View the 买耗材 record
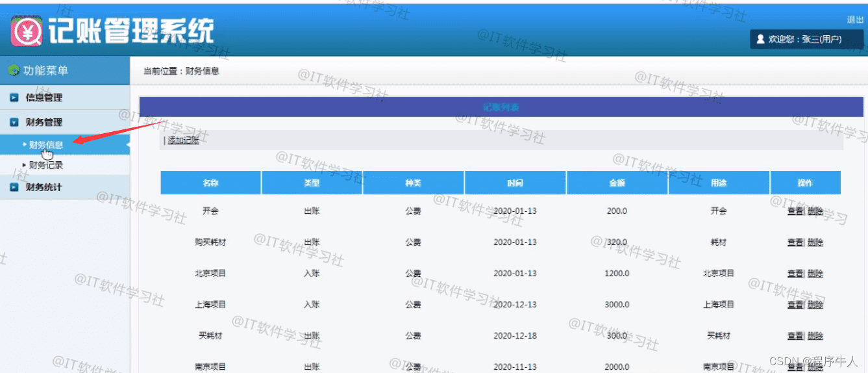Screen dimensions: 868x373 click(795, 336)
